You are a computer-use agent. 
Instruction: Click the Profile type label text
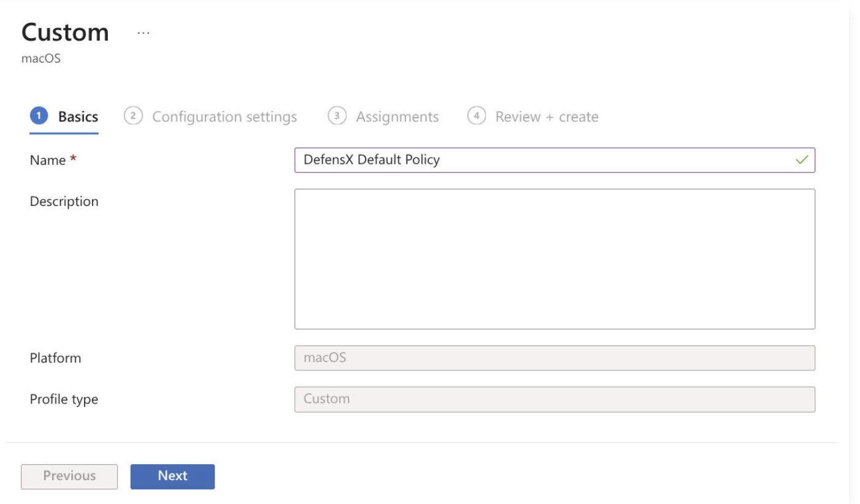[64, 399]
